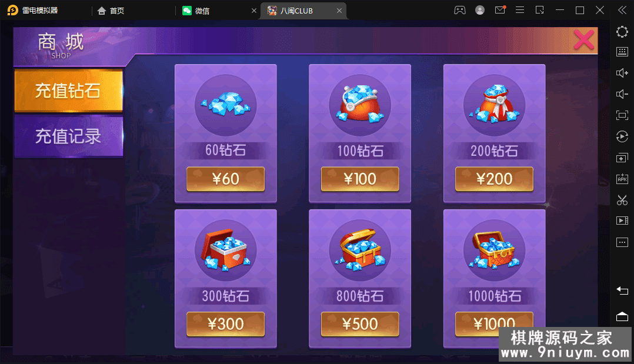Take a screenshot with the scissors icon
This screenshot has width=634, height=364.
622,200
